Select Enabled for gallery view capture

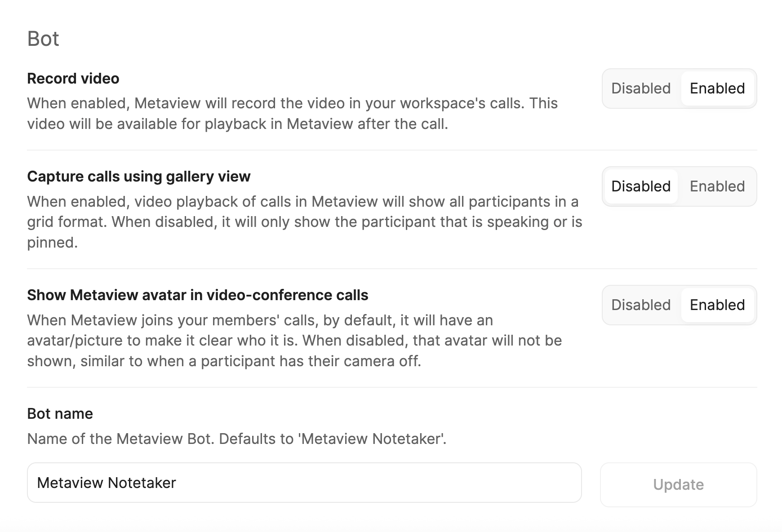click(x=717, y=186)
